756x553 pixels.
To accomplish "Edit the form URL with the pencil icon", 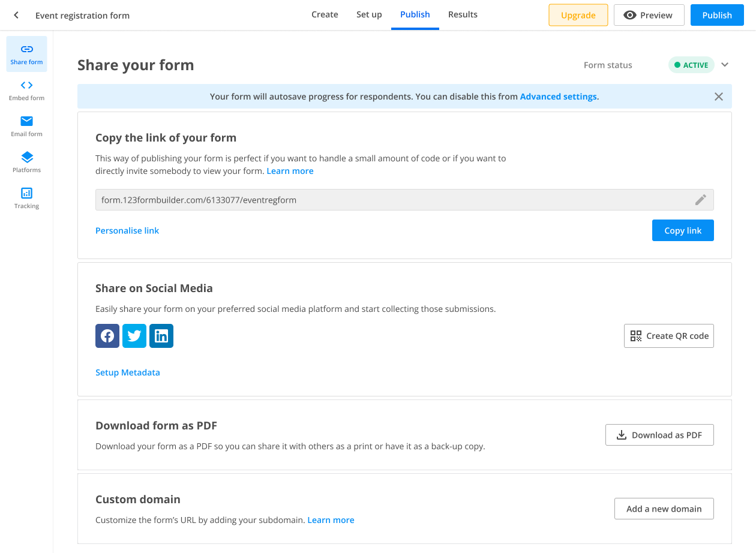I will tap(700, 200).
